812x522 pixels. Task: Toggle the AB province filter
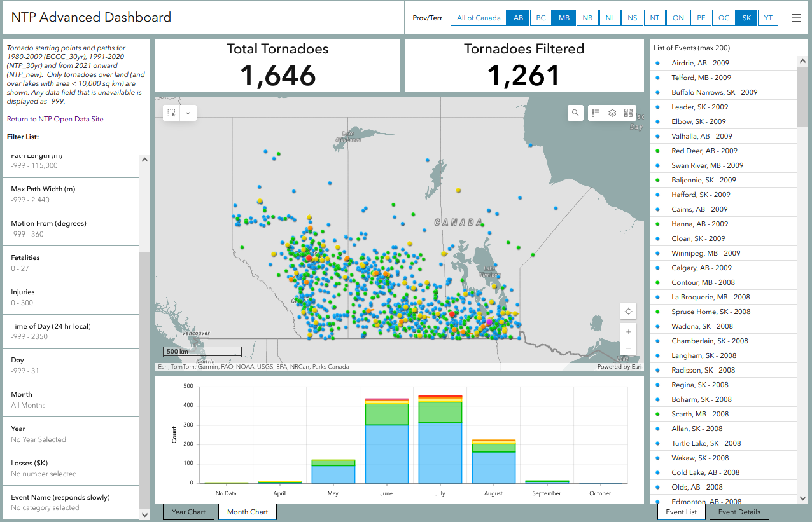pos(519,18)
